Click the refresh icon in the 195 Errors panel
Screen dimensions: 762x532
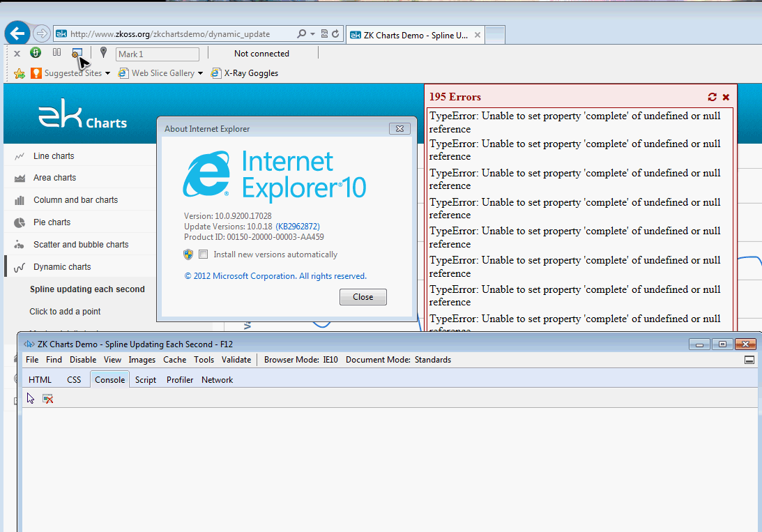(713, 97)
